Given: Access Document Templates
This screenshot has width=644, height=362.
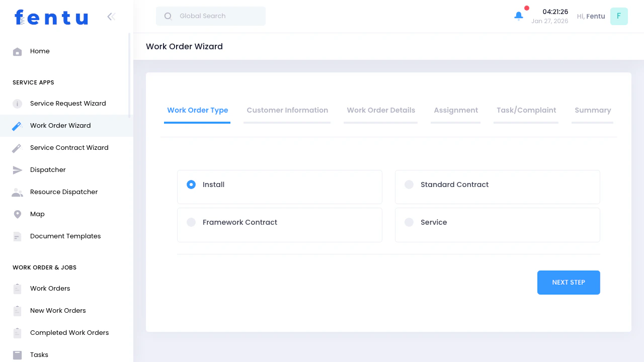Looking at the screenshot, I should click(x=65, y=236).
